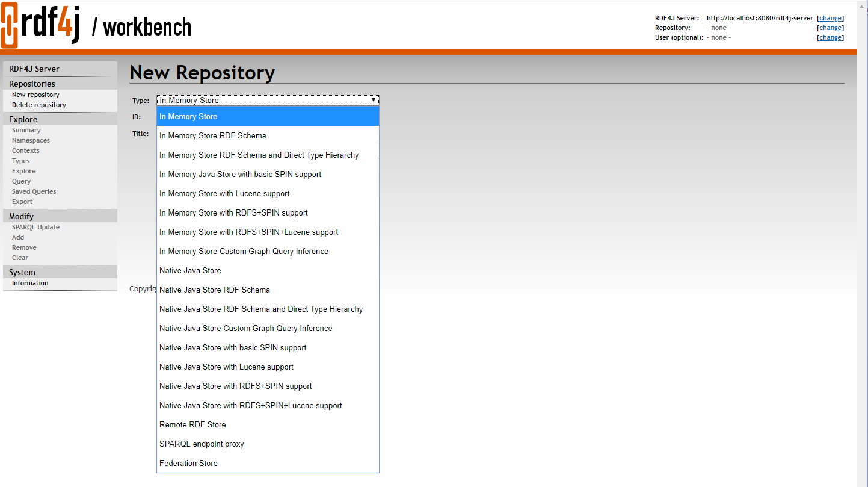Click Repositories sidebar heading
This screenshot has width=868, height=487.
(x=32, y=84)
